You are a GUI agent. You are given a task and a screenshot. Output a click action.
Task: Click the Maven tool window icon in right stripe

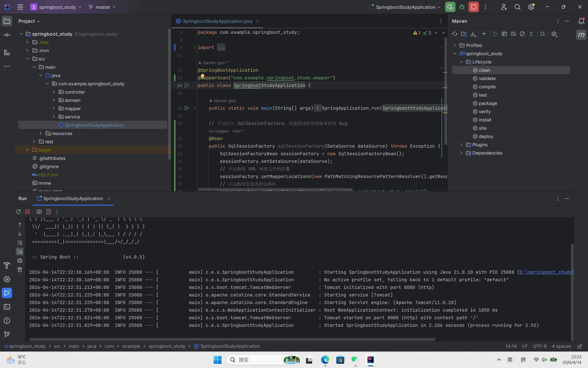[x=581, y=35]
